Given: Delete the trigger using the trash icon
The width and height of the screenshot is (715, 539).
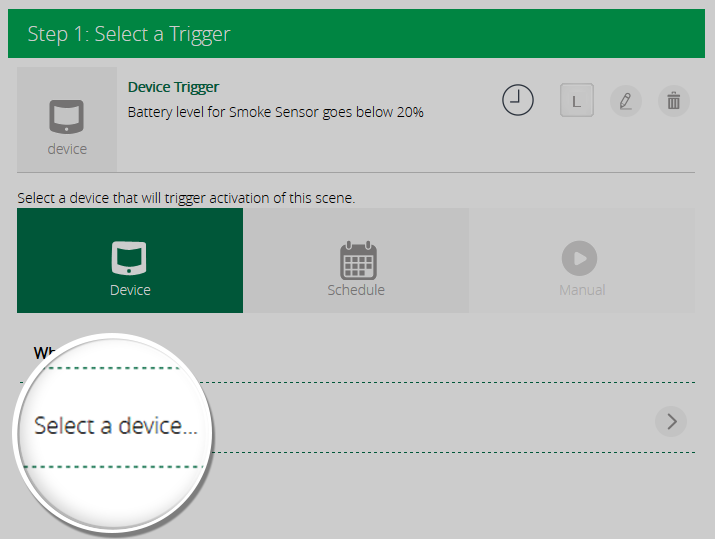Looking at the screenshot, I should click(673, 101).
